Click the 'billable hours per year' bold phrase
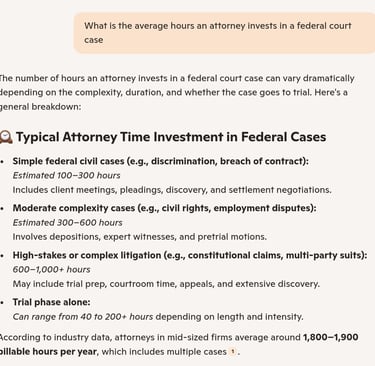 49,352
